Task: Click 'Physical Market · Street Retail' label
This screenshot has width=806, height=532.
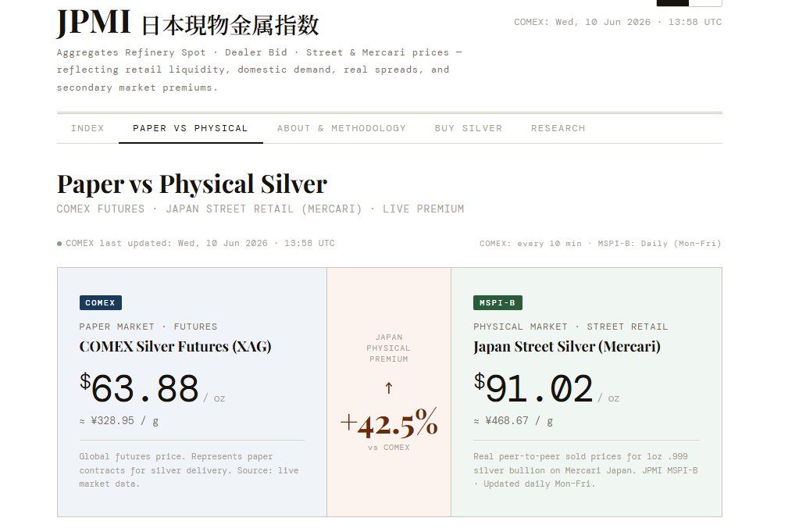Action: (x=571, y=327)
